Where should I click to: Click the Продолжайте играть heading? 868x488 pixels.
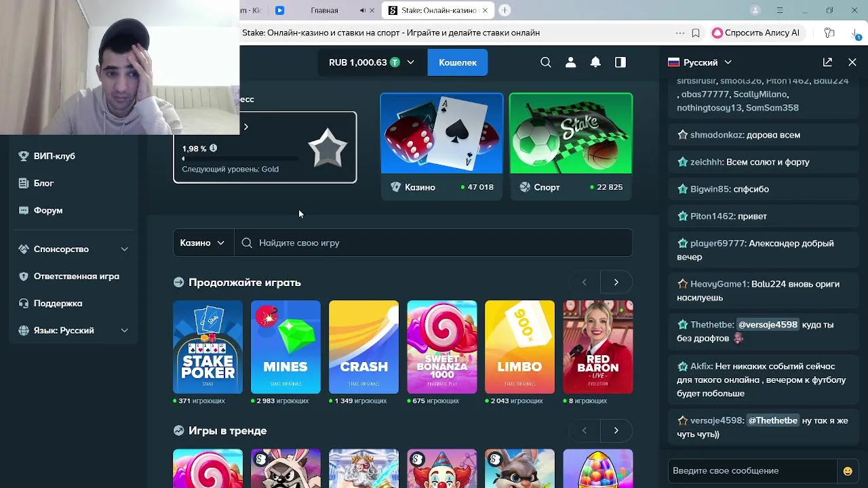pyautogui.click(x=244, y=283)
